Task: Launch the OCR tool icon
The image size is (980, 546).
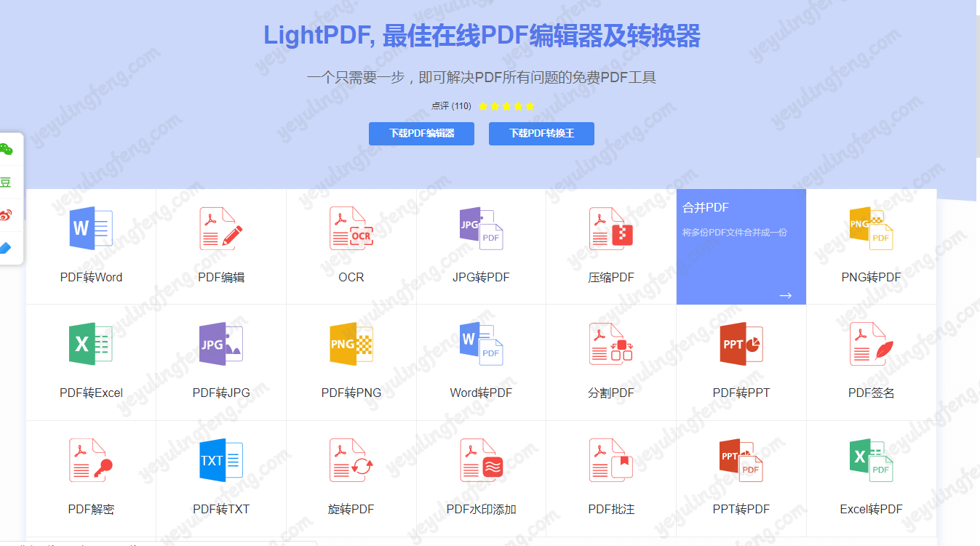Action: [x=351, y=228]
